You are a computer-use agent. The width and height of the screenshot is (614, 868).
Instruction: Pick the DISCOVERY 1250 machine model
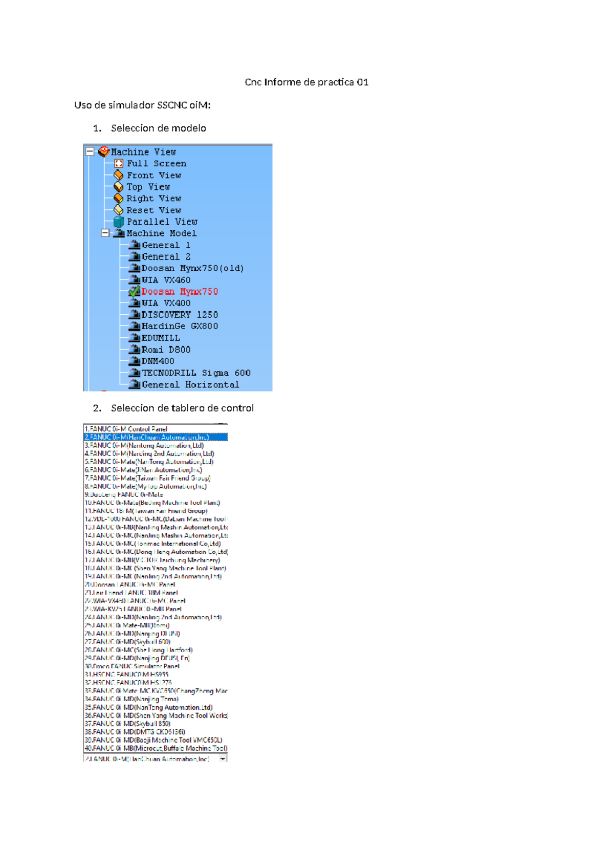[179, 315]
